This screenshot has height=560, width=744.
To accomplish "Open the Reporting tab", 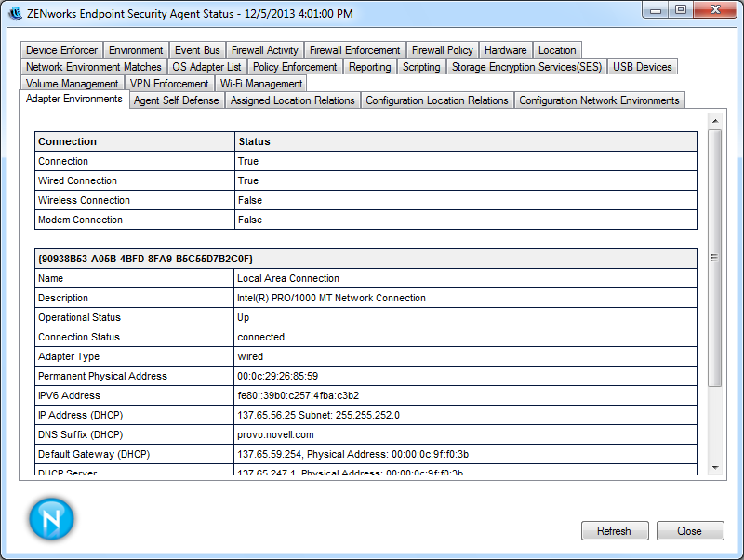I will click(x=369, y=67).
